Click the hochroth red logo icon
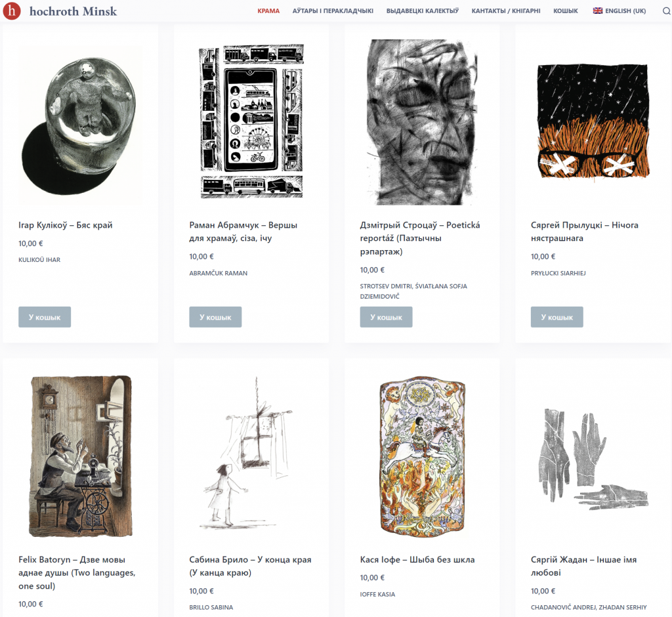Viewport: 672px width, 617px height. coord(12,11)
